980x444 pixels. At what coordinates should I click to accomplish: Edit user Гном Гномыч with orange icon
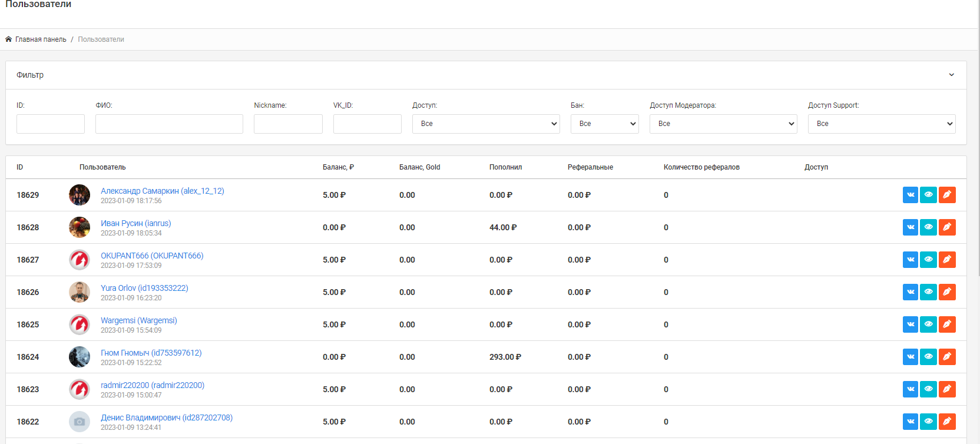tap(947, 357)
